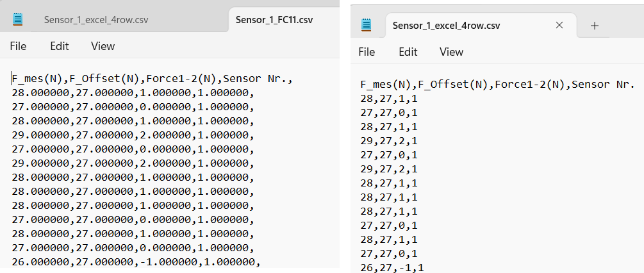Click the first 28,27,1,1 row in the right window
Viewport: 644px width, 273px height.
(x=389, y=99)
